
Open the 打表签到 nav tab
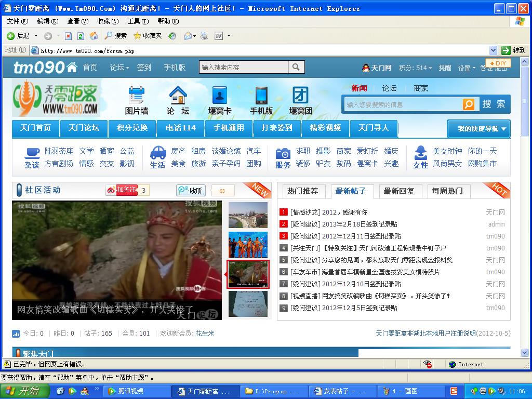pyautogui.click(x=277, y=128)
